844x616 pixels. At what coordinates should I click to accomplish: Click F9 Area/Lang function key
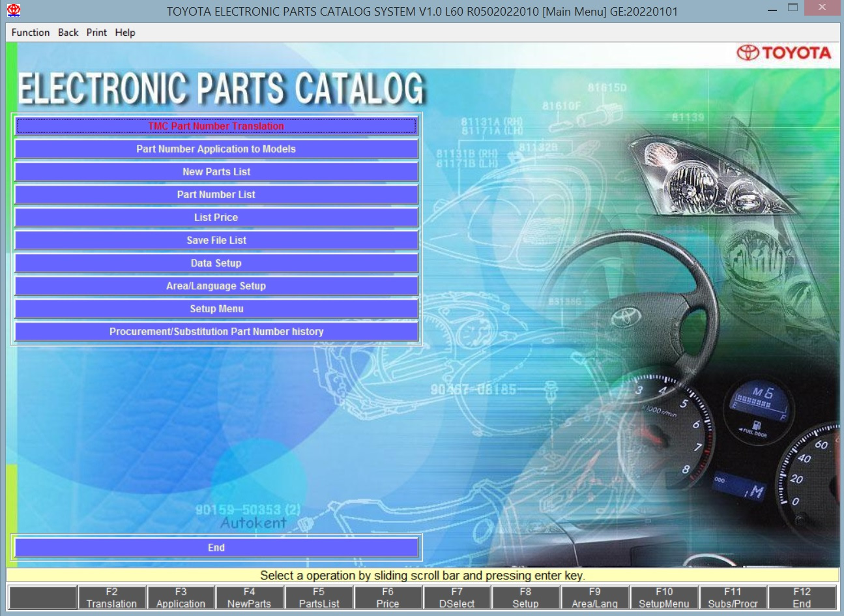pyautogui.click(x=595, y=598)
